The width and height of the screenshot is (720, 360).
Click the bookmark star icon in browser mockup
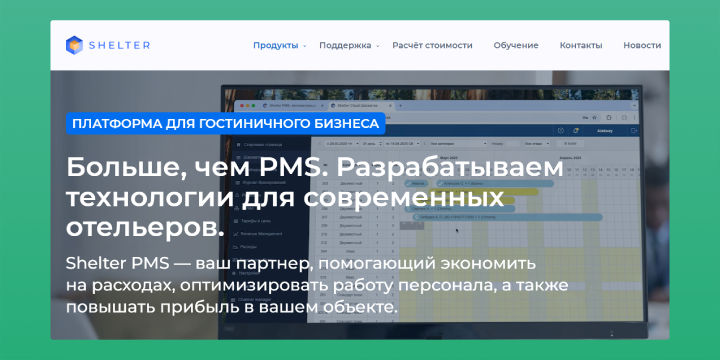tap(594, 118)
